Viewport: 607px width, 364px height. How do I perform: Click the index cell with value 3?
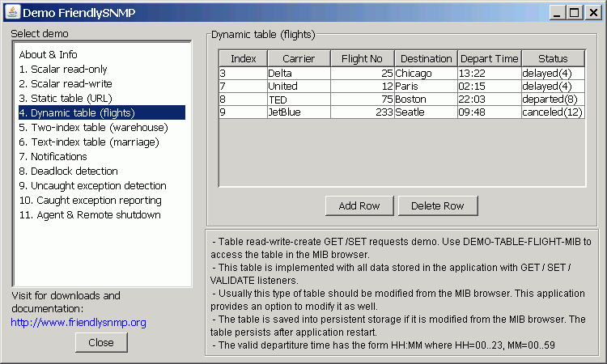243,73
